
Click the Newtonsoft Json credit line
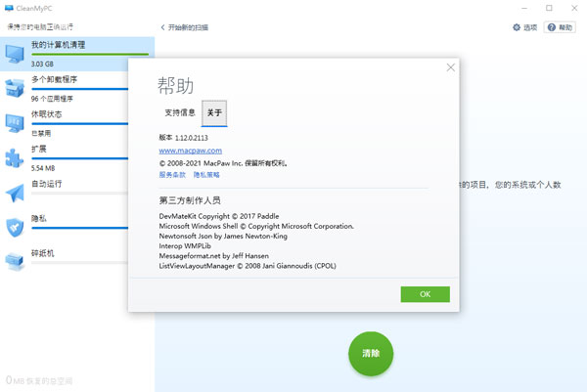223,236
